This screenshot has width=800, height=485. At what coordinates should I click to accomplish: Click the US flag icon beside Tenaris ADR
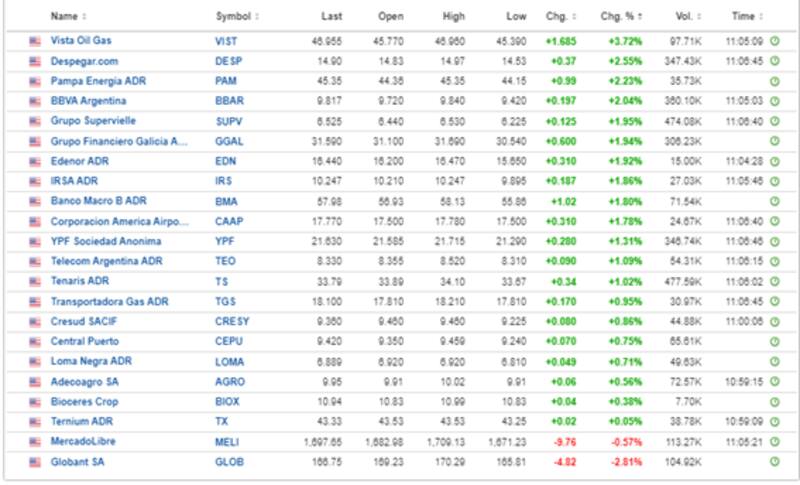click(x=35, y=282)
